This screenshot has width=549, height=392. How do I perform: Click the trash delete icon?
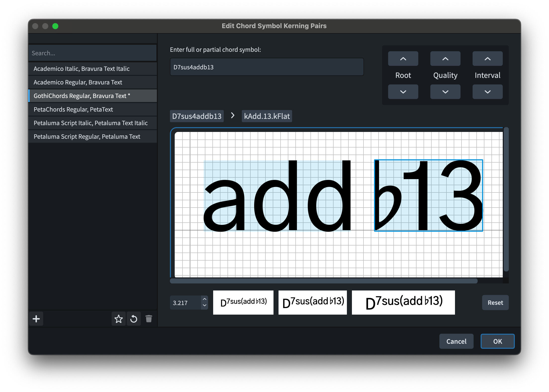(149, 319)
